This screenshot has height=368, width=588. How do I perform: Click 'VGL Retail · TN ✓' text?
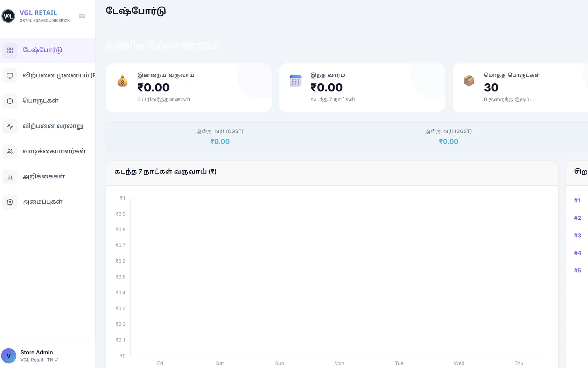pos(39,360)
